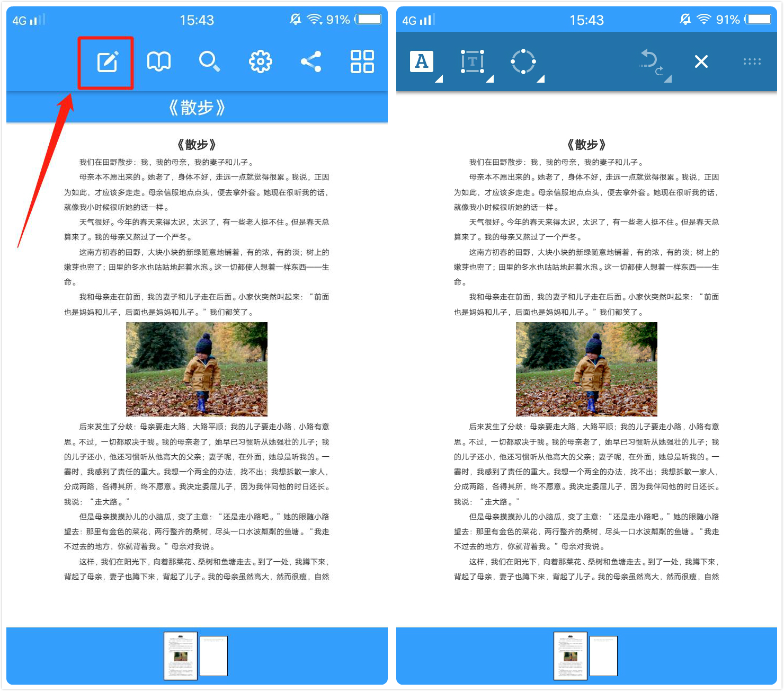The width and height of the screenshot is (784, 691).
Task: Open more options with the dotted grid icon
Action: [x=752, y=61]
